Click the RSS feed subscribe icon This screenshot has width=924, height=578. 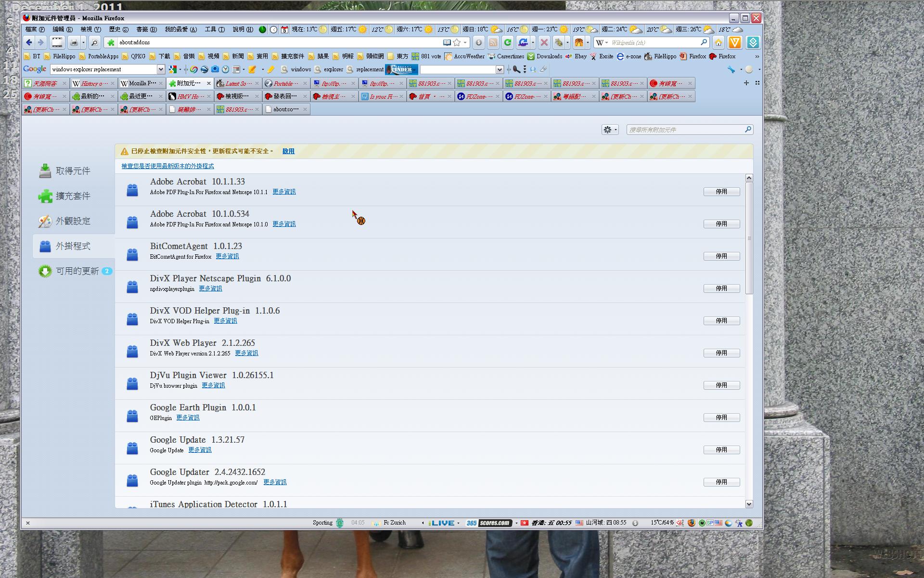[493, 42]
